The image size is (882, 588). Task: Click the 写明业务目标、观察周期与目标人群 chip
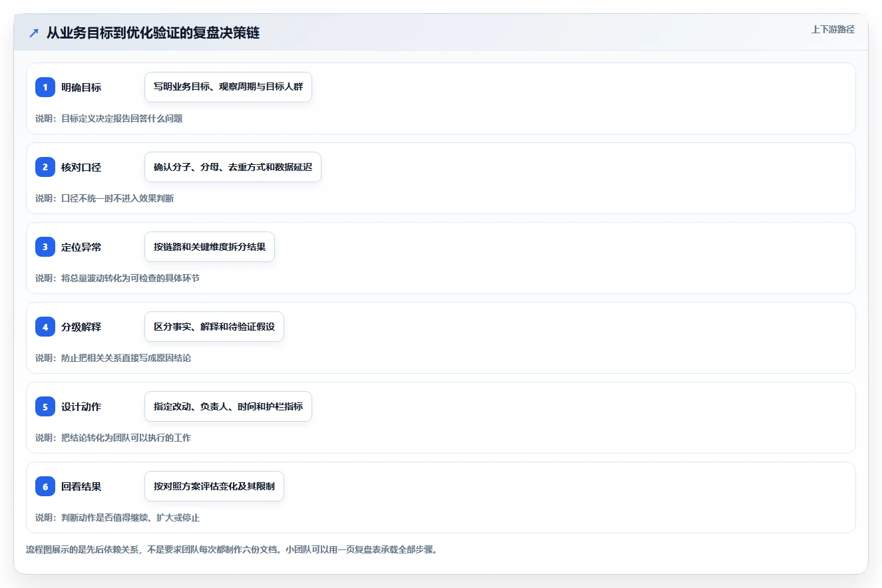pyautogui.click(x=228, y=87)
